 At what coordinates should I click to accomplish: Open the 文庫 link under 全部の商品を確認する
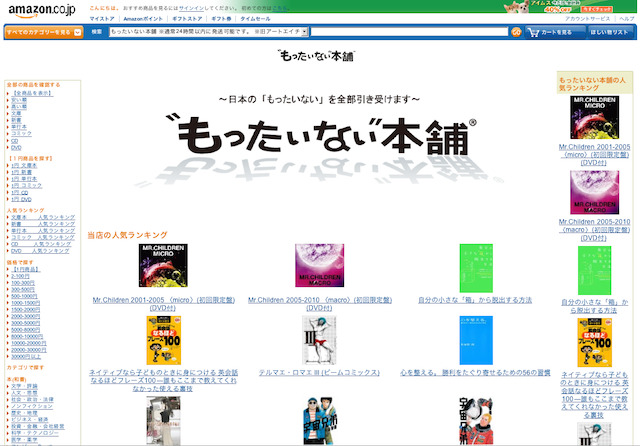(x=16, y=113)
